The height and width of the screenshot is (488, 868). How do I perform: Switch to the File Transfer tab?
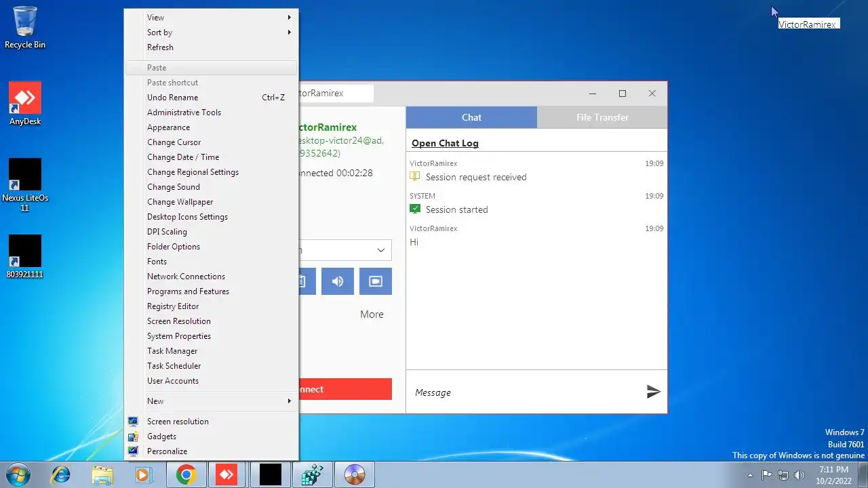coord(602,117)
